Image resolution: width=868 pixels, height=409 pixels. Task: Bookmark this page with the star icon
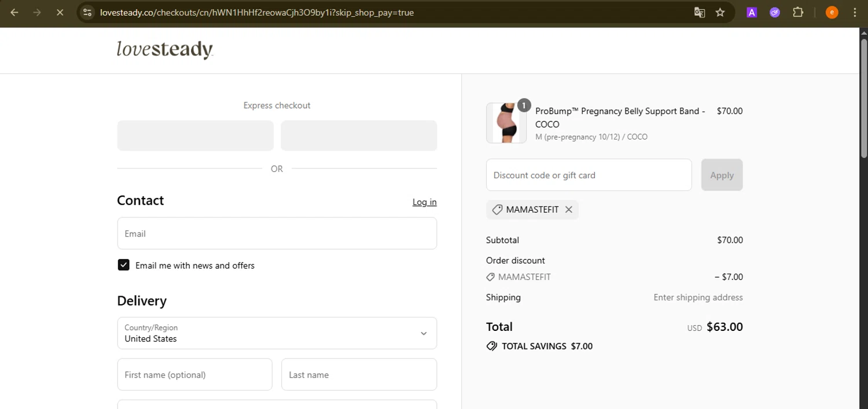(720, 12)
